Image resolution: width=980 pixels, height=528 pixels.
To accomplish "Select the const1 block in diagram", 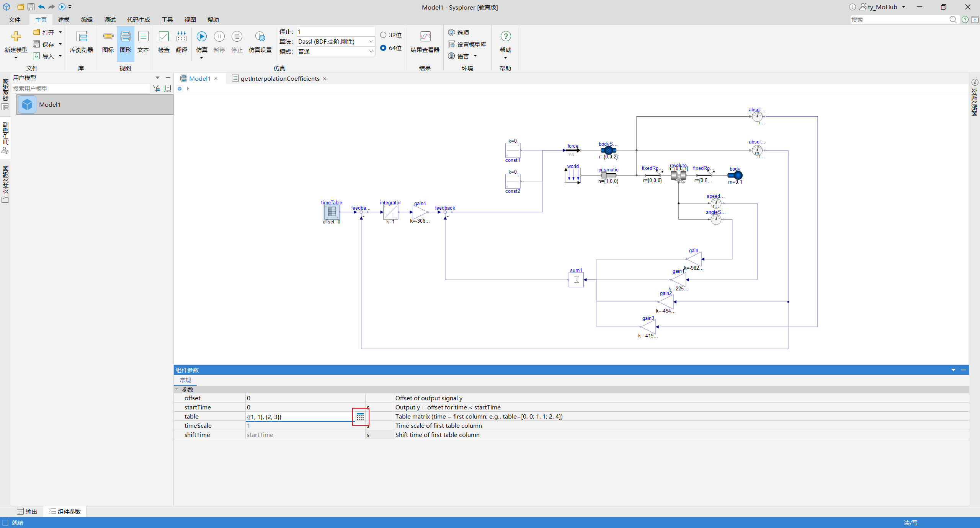I will point(513,150).
